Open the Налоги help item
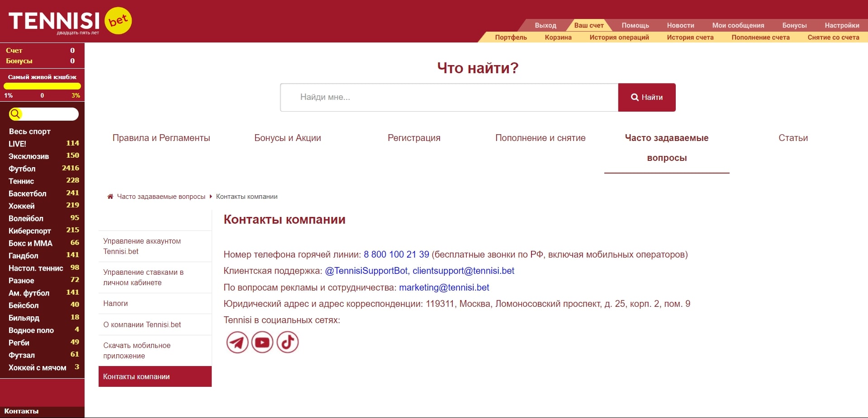This screenshot has width=868, height=418. pos(155,304)
